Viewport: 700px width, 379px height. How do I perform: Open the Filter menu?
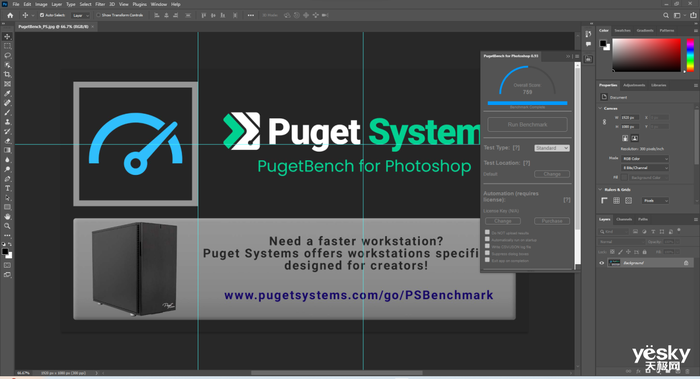click(x=100, y=4)
